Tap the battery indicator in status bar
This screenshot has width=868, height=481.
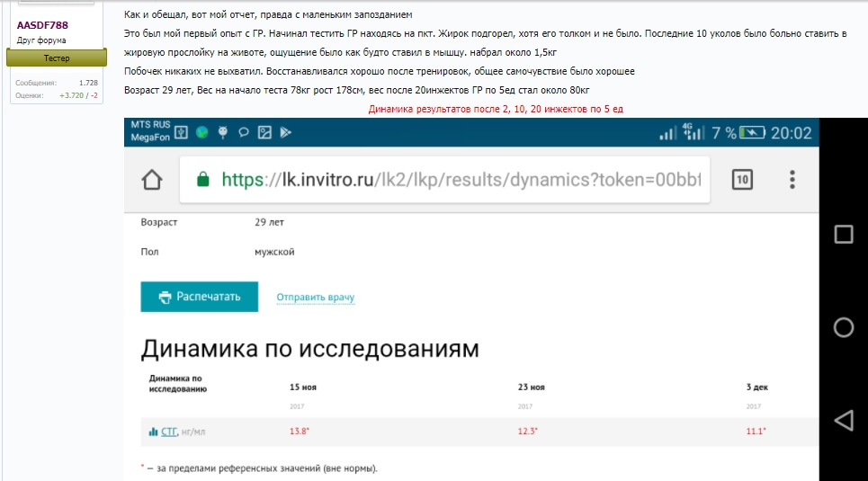tap(751, 133)
